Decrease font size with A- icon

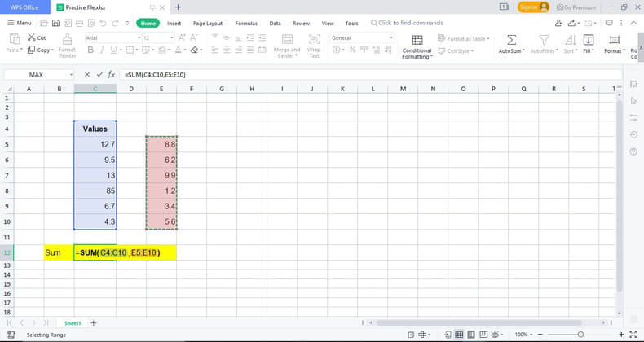coord(193,37)
